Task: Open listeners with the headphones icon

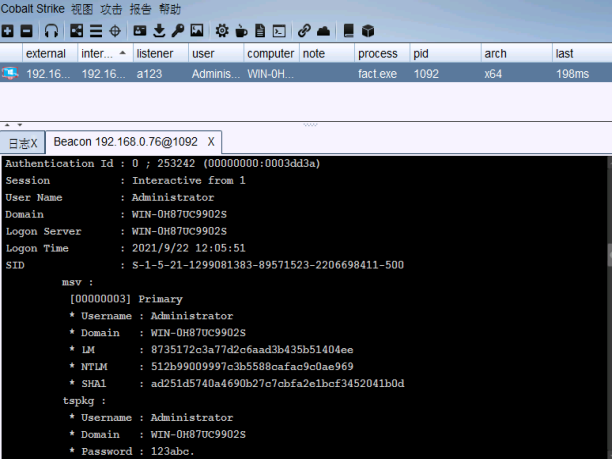Action: [x=51, y=31]
